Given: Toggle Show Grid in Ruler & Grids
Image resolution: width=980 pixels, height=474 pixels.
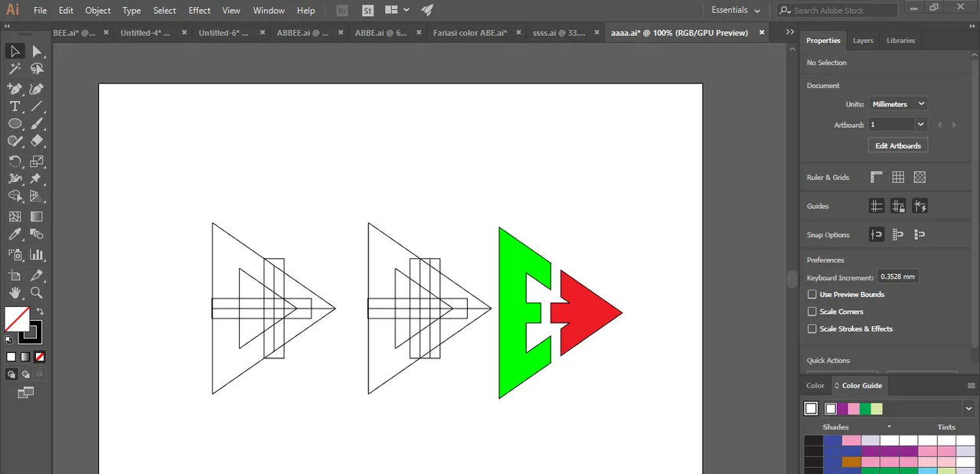Looking at the screenshot, I should (x=898, y=177).
